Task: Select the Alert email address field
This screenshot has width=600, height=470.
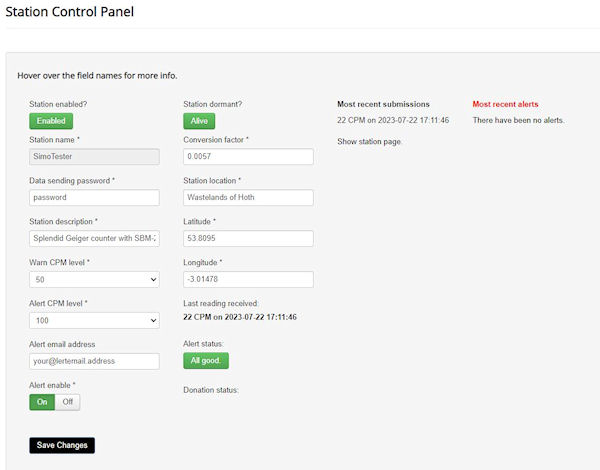Action: pos(94,361)
